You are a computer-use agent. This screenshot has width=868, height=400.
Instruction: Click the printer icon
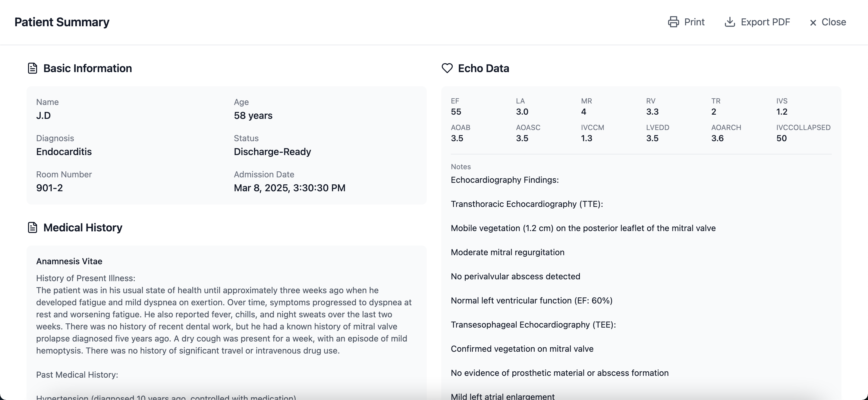click(x=673, y=22)
